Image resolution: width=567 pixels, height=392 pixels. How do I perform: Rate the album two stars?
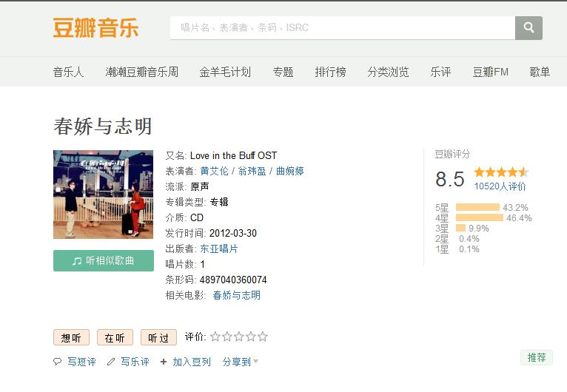(x=227, y=337)
